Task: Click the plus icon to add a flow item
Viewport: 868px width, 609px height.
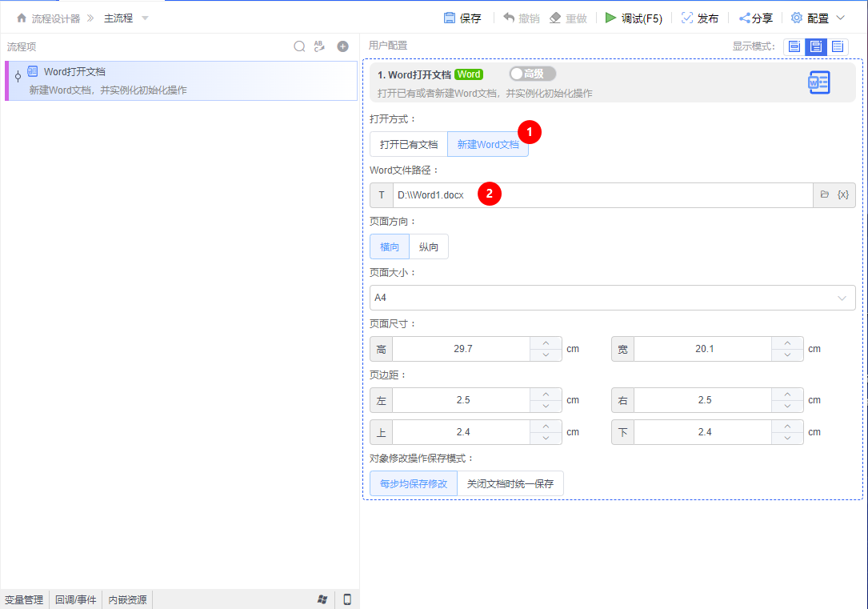Action: pos(342,46)
